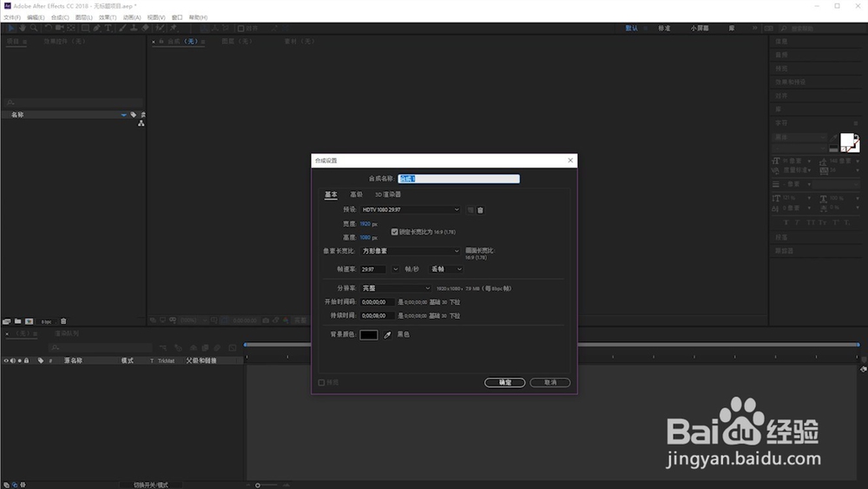Click the duration timecode field
868x489 pixels.
[x=378, y=315]
